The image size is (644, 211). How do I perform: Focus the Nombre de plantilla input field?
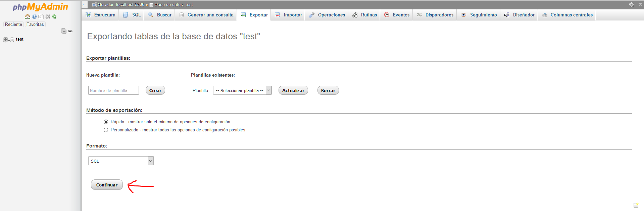(113, 90)
